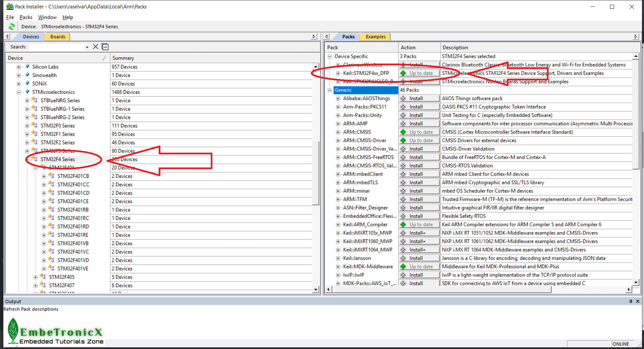This screenshot has width=644, height=349.
Task: Click the right scroll arrow of the Packs pane tabs
Action: [636, 36]
